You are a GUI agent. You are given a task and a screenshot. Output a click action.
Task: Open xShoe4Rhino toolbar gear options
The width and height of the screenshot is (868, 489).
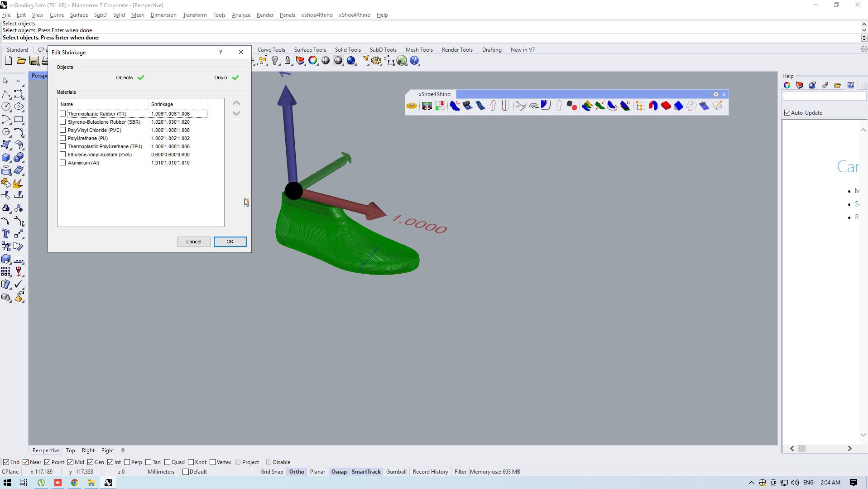click(x=715, y=94)
